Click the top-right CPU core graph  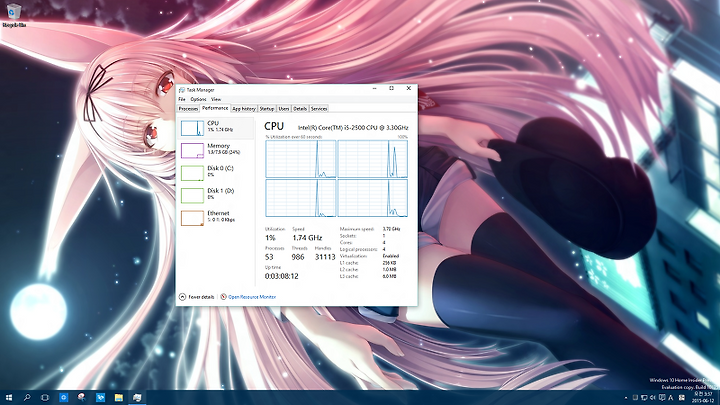coord(372,159)
